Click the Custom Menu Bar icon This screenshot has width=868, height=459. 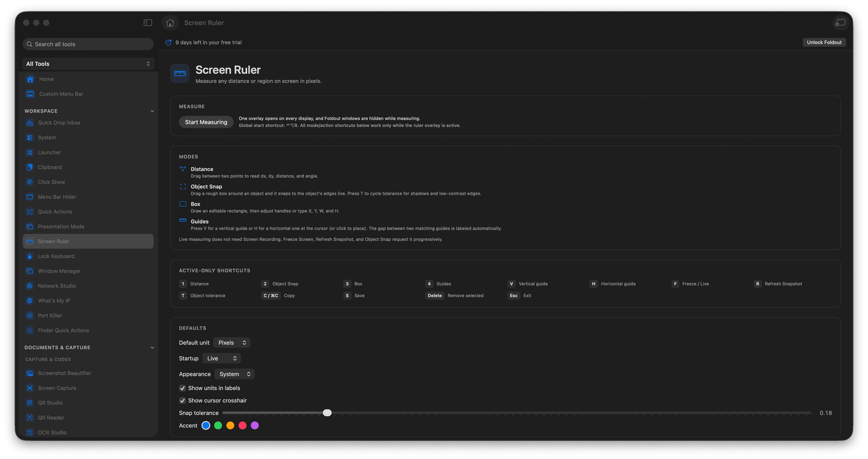[x=30, y=94]
